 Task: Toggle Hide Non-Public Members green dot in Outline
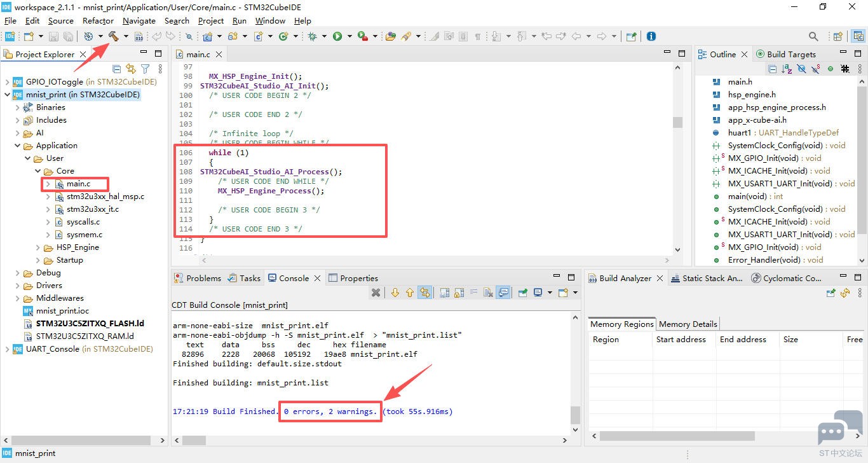pyautogui.click(x=831, y=69)
